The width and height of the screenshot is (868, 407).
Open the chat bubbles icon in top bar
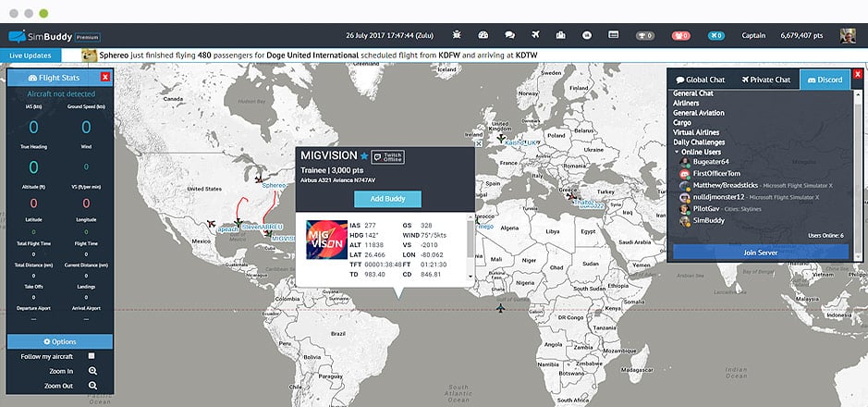[x=509, y=36]
